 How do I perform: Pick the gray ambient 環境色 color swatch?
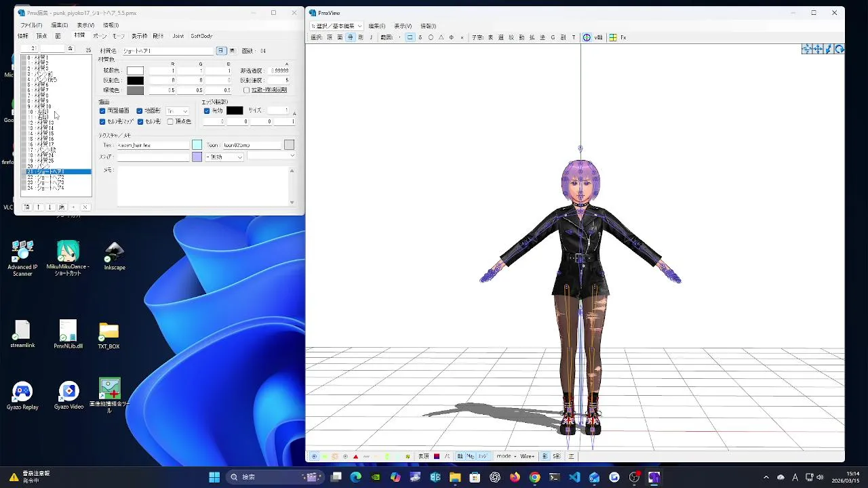click(x=135, y=90)
